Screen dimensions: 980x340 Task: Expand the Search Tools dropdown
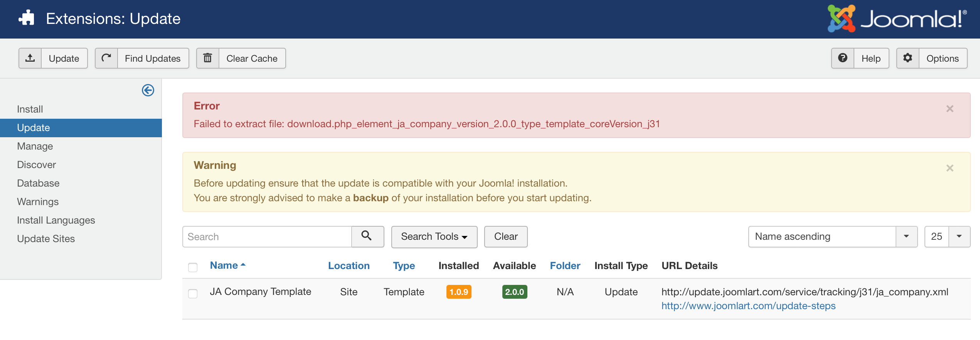coord(434,237)
